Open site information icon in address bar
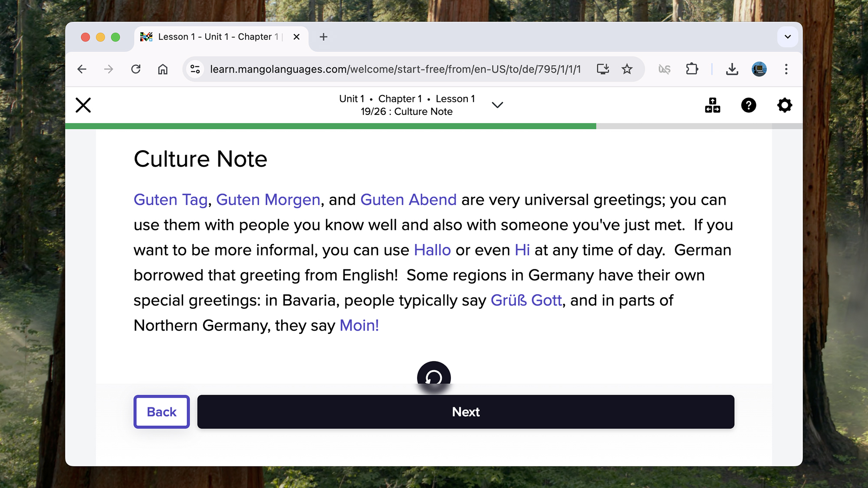868x488 pixels. [x=195, y=69]
